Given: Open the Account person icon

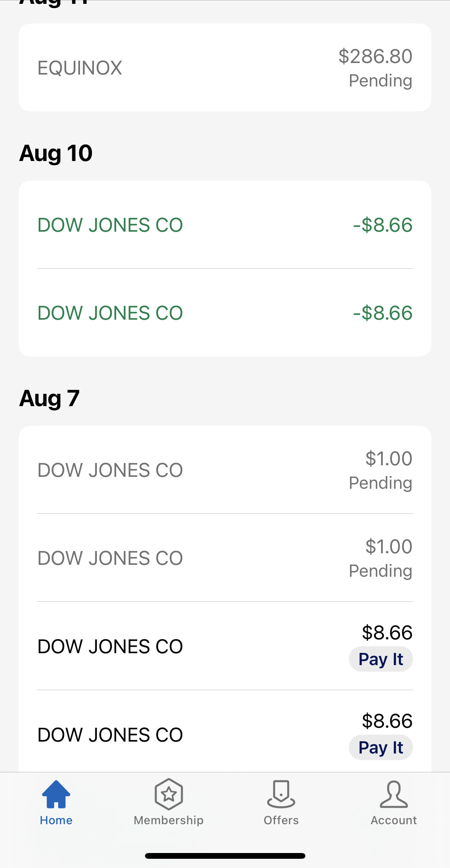Looking at the screenshot, I should point(393,794).
